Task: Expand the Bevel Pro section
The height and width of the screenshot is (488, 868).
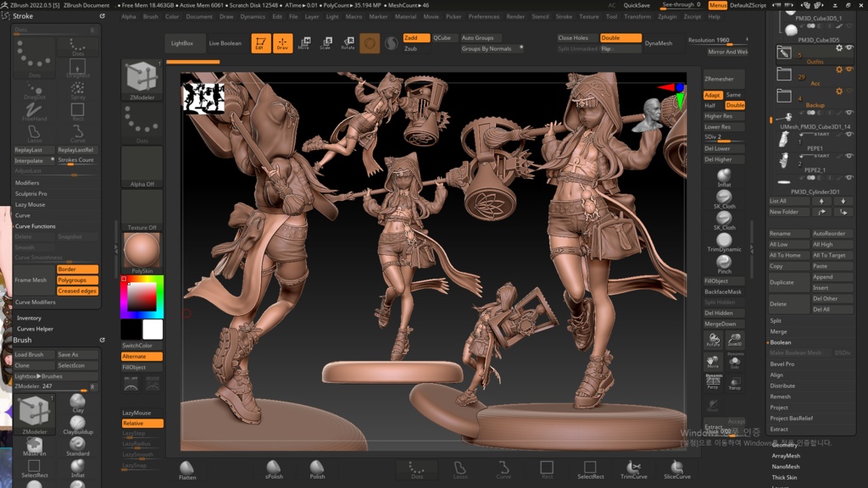Action: (x=782, y=364)
